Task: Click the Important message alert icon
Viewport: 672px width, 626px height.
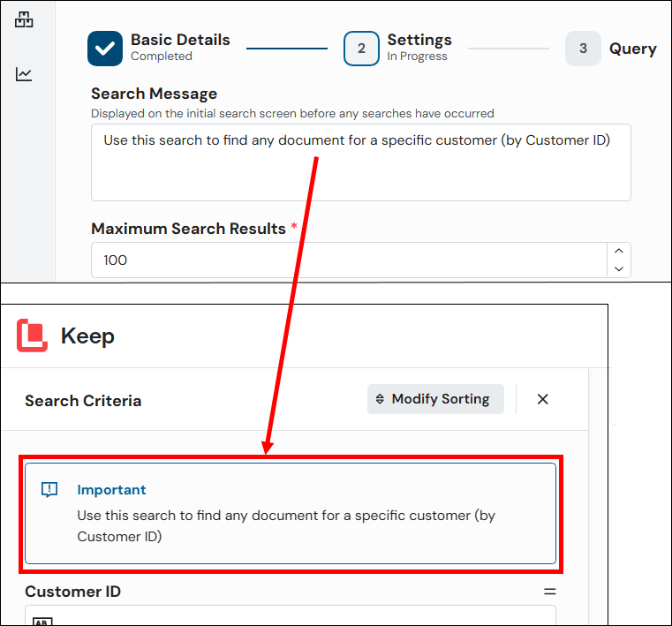Action: (49, 489)
